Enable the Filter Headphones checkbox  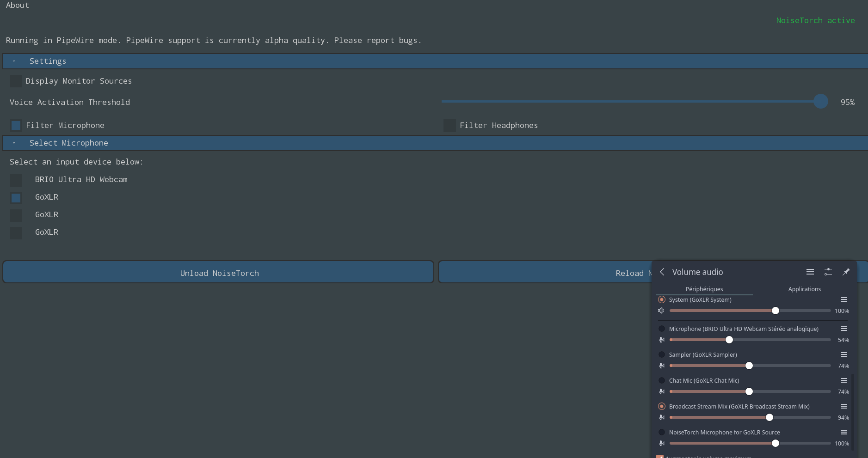(x=449, y=125)
